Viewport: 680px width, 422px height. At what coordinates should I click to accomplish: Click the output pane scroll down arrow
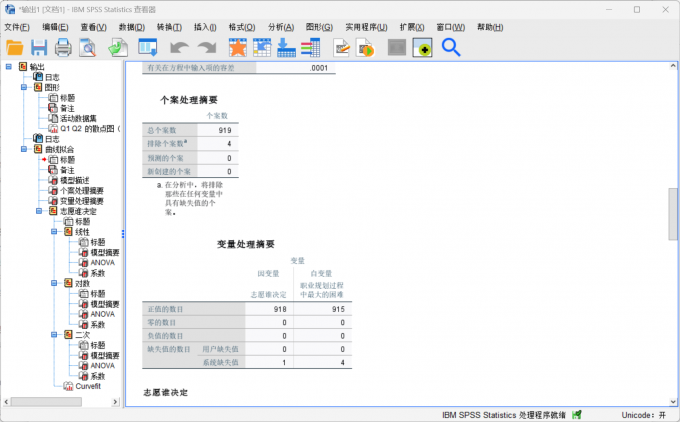coord(673,402)
